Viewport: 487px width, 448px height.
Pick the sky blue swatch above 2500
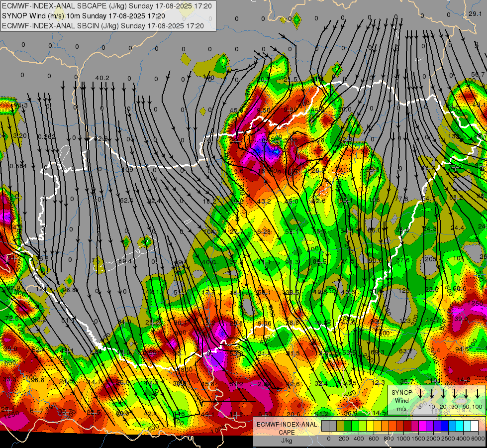(x=452, y=426)
